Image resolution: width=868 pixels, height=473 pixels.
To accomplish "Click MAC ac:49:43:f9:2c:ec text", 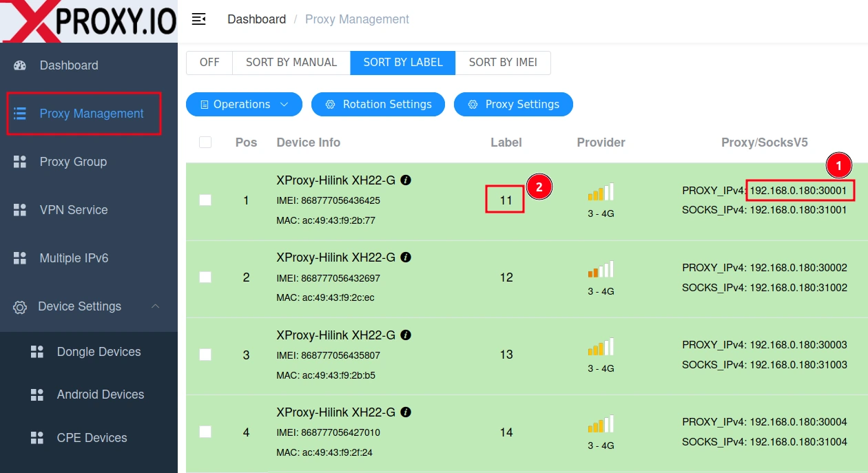I will click(325, 298).
